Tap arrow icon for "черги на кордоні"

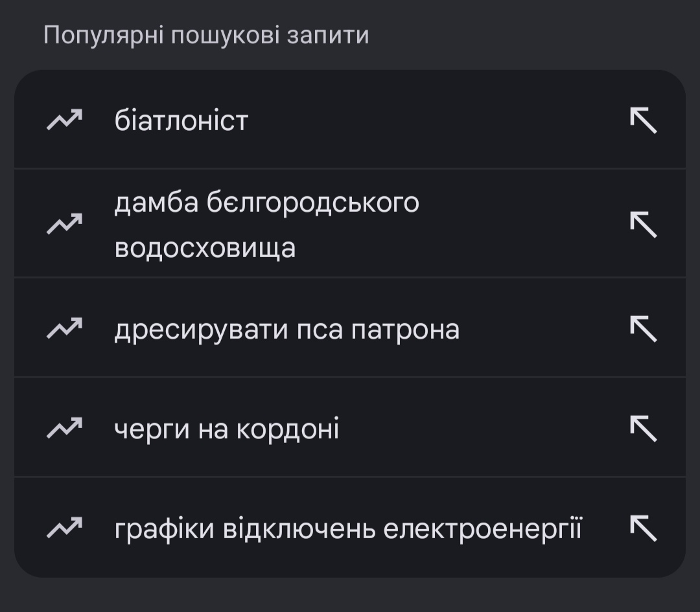click(x=644, y=428)
